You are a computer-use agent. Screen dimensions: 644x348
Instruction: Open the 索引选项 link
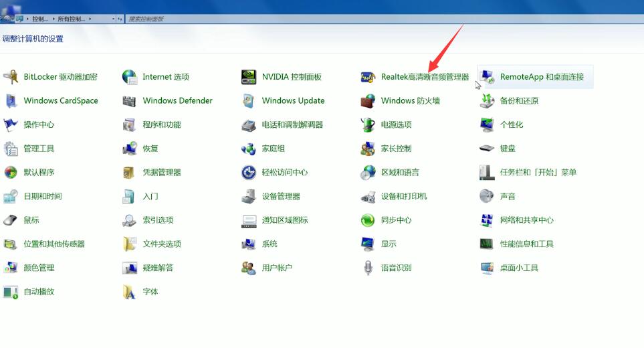point(158,220)
